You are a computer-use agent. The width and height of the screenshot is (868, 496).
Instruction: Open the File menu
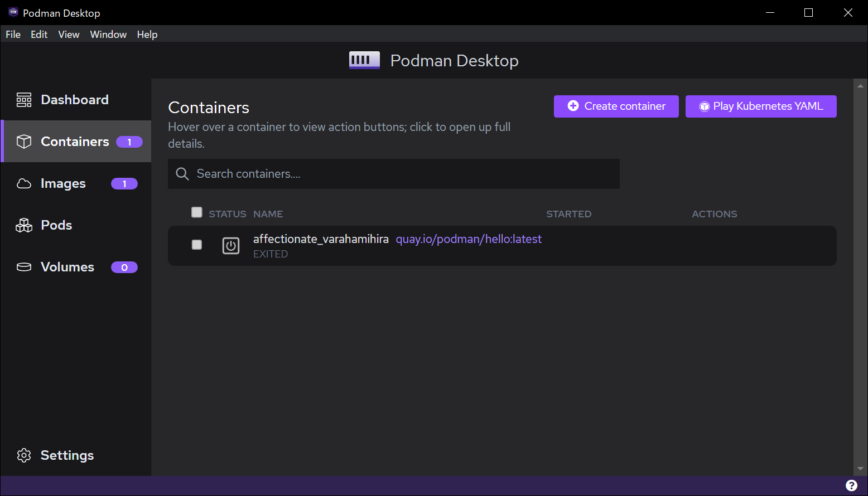click(x=13, y=35)
